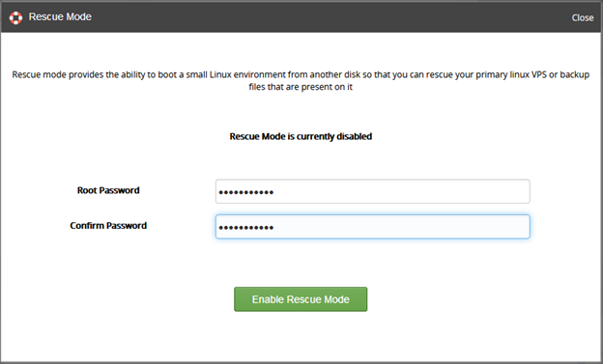Click the 'Root Password' label
Viewport: 603px width, 364px height.
tap(108, 190)
